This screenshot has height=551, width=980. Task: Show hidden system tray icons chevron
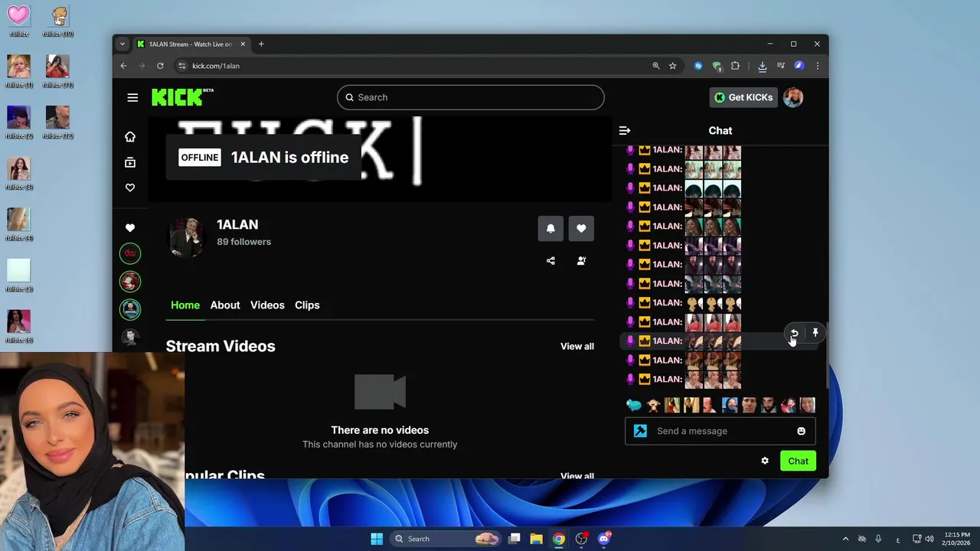[x=845, y=539]
